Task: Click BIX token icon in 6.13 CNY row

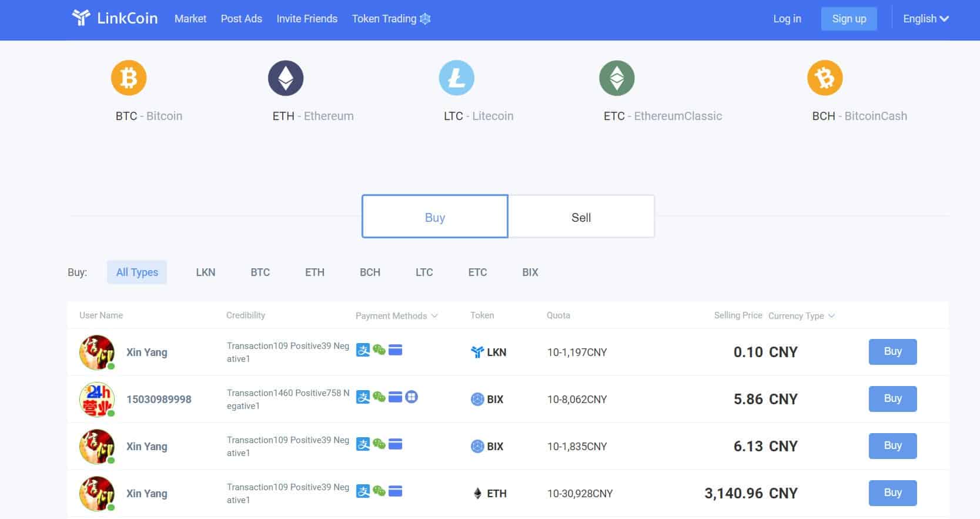Action: tap(477, 446)
